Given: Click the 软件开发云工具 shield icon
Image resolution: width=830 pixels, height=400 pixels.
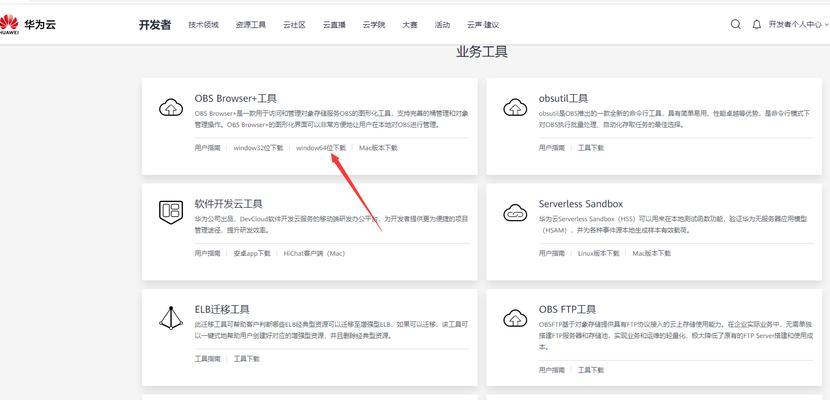Looking at the screenshot, I should coord(171,212).
